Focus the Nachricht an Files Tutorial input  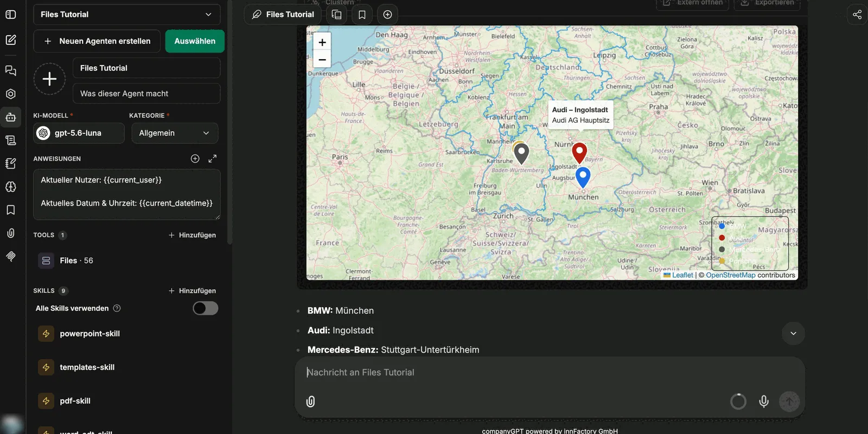pyautogui.click(x=550, y=372)
